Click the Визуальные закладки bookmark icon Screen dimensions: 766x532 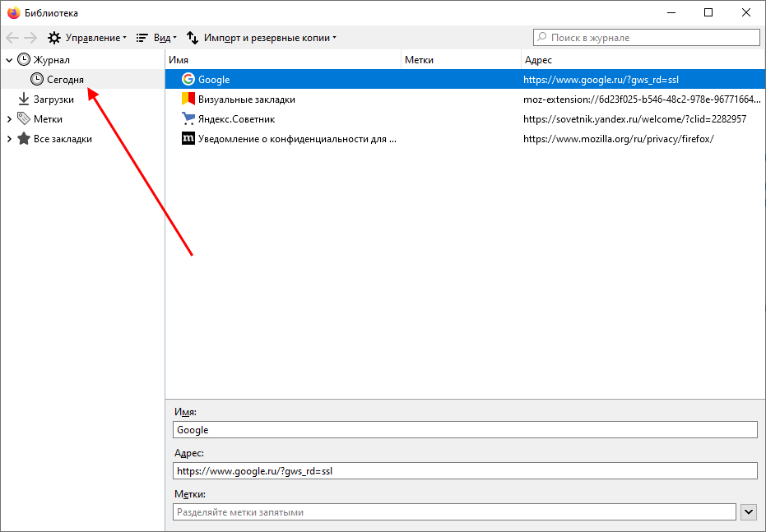coord(188,99)
